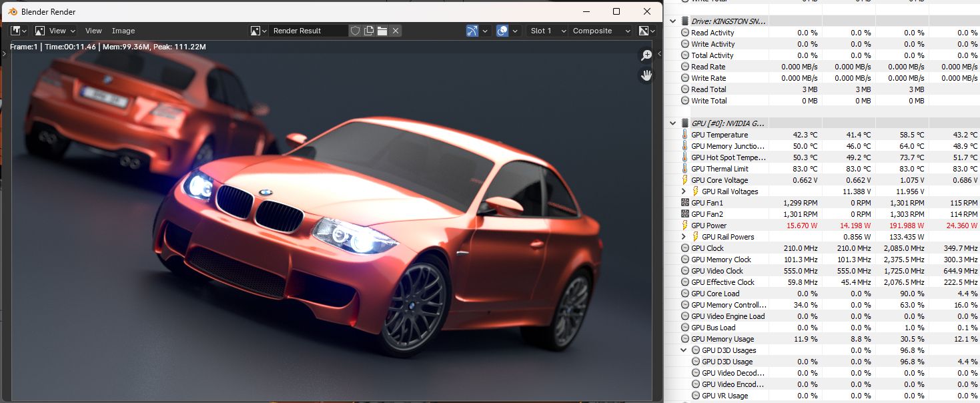This screenshot has height=403, width=980.
Task: Click the open image folder icon
Action: pyautogui.click(x=382, y=31)
